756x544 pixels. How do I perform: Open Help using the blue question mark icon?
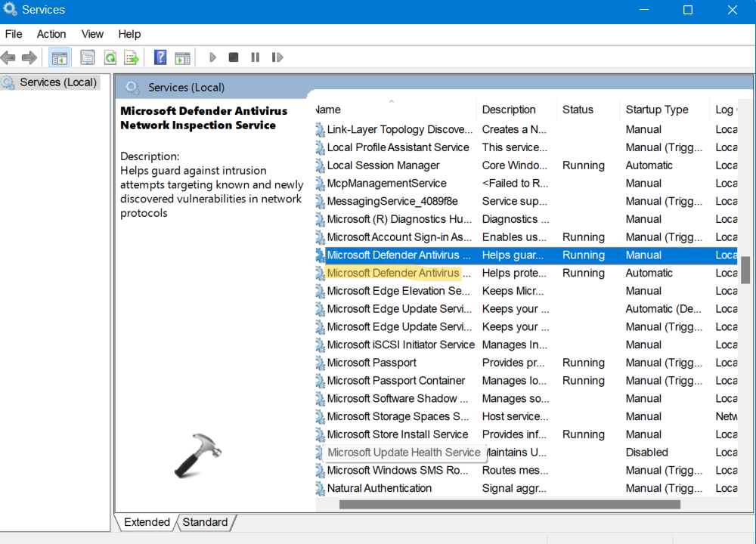[x=160, y=57]
